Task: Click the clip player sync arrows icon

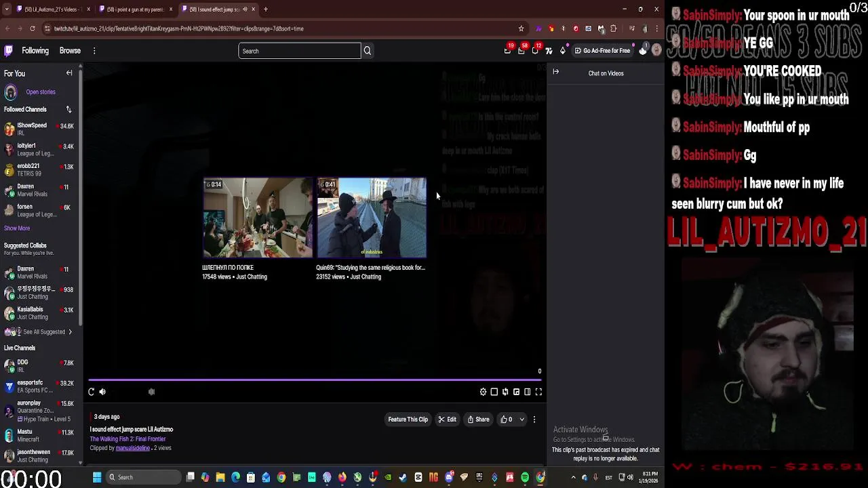Action: [505, 392]
